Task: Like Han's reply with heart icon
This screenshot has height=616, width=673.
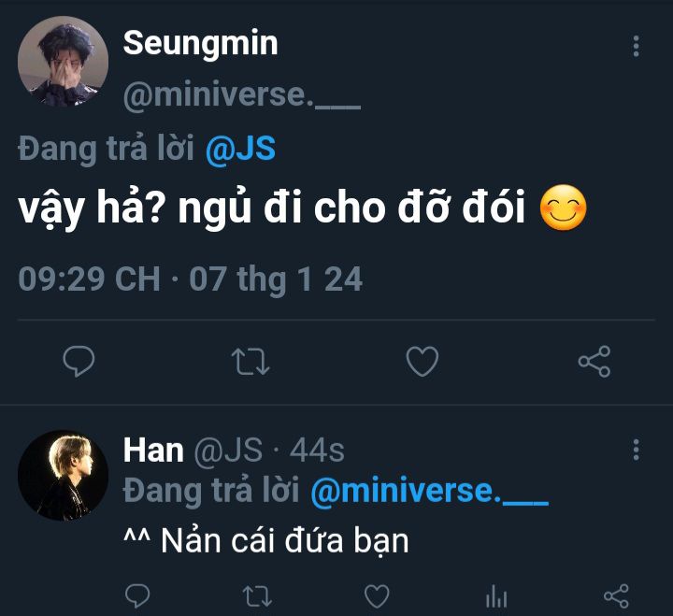Action: 376,595
